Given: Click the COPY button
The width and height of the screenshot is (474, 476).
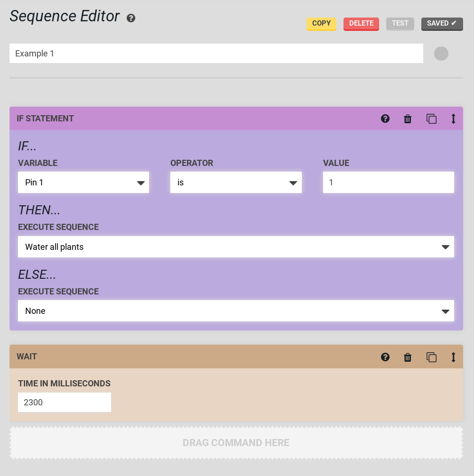Looking at the screenshot, I should click(x=321, y=23).
